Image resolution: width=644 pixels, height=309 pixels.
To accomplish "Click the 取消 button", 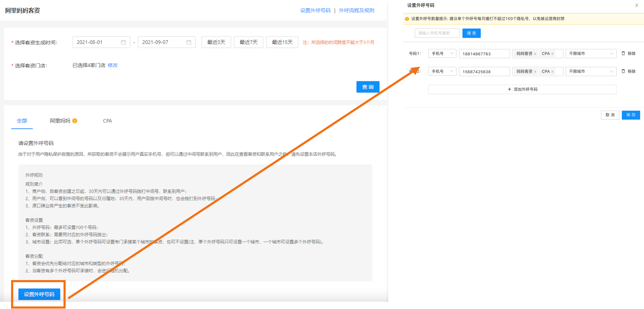I will pos(610,115).
